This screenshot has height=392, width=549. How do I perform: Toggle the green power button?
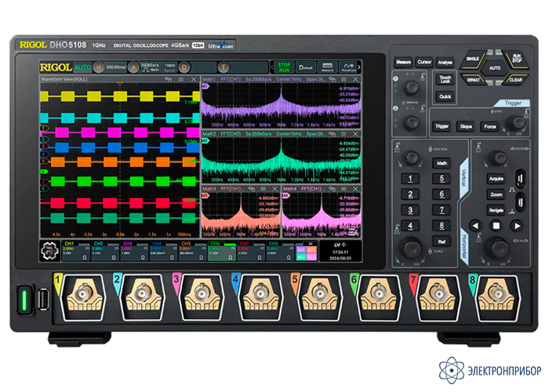pos(24,299)
